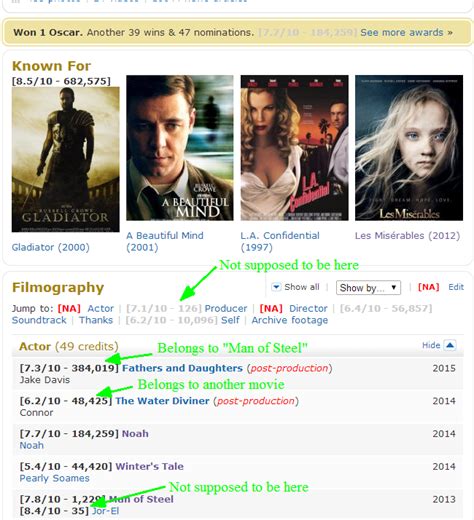Expand filmography with Show all
Viewport: 474px width, 520px height.
[x=302, y=287]
